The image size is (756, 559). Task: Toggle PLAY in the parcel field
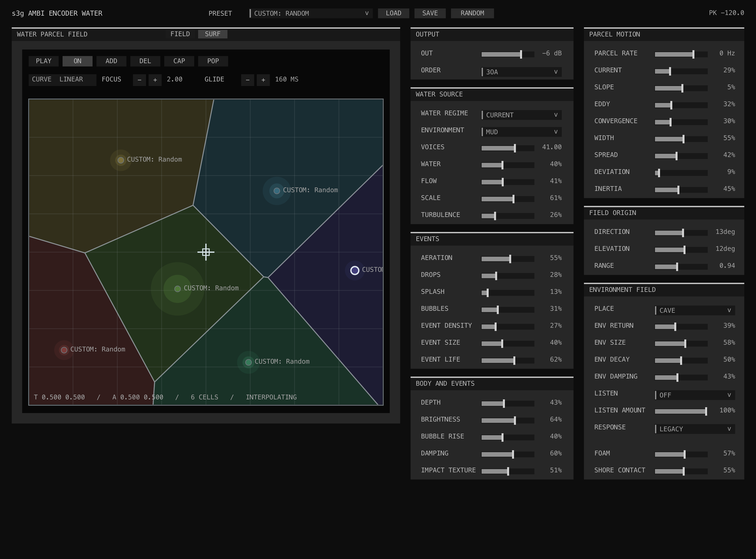point(44,61)
